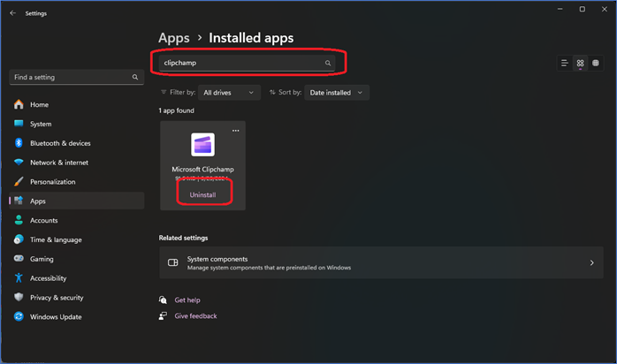Open Accessibility settings
The height and width of the screenshot is (364, 617).
(x=76, y=278)
